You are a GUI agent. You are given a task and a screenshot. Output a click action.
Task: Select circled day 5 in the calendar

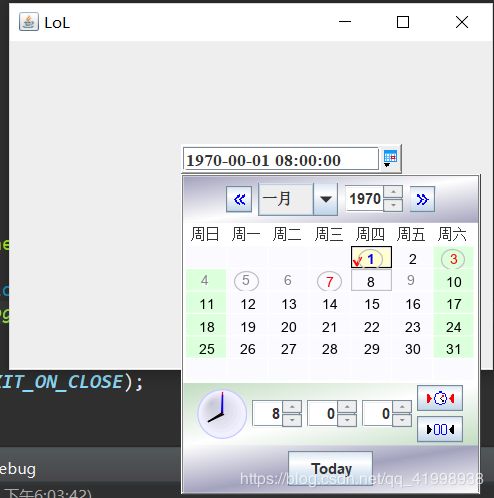(x=246, y=281)
